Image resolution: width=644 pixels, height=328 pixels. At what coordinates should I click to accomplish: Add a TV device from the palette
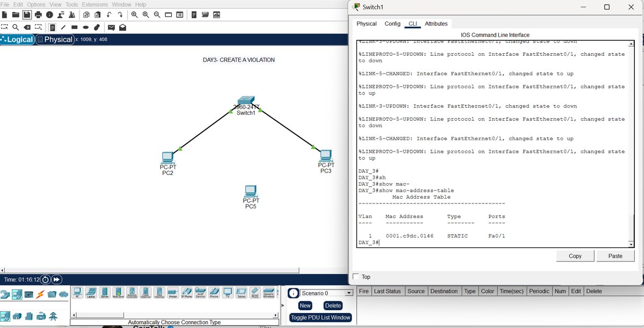[x=228, y=293]
